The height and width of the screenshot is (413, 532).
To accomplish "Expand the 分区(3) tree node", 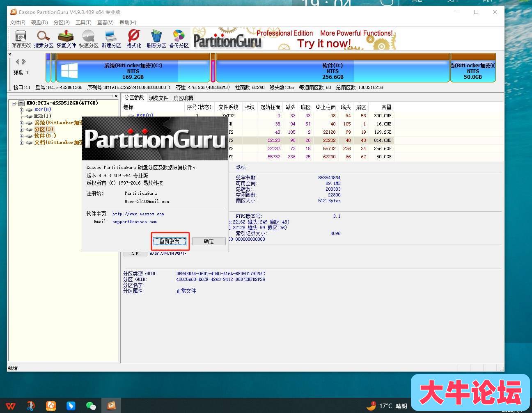I will tap(21, 130).
